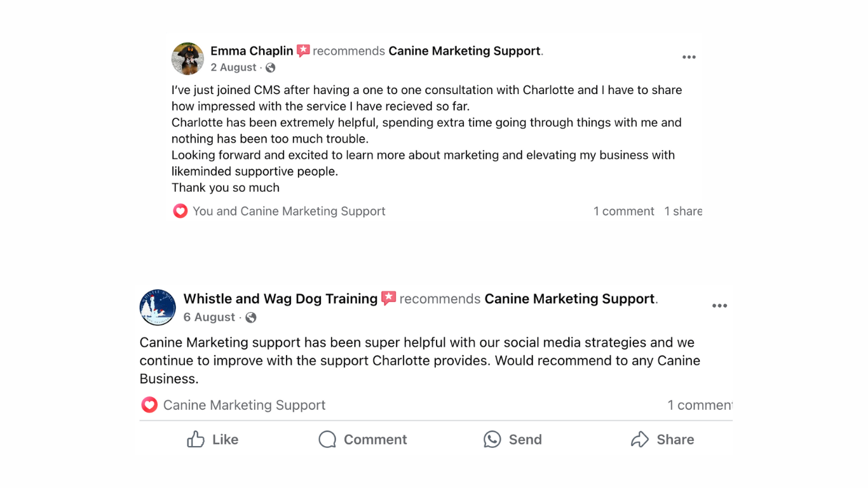Click the 2 August timestamp

click(234, 67)
